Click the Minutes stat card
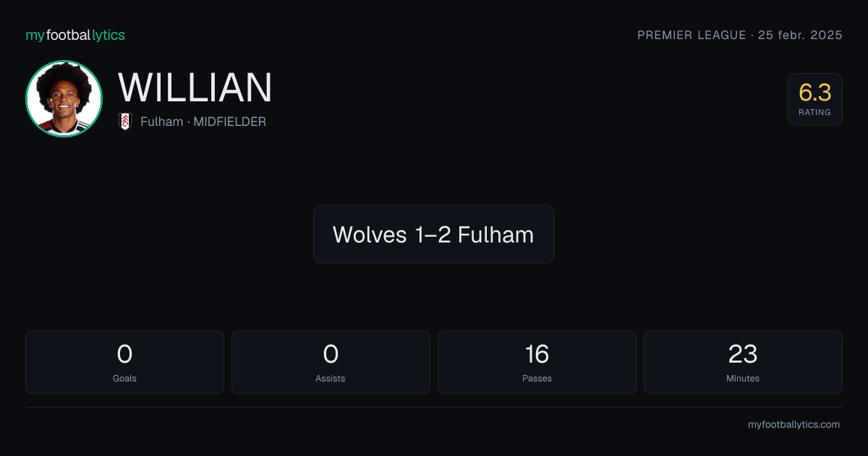The width and height of the screenshot is (868, 456). pos(743,362)
